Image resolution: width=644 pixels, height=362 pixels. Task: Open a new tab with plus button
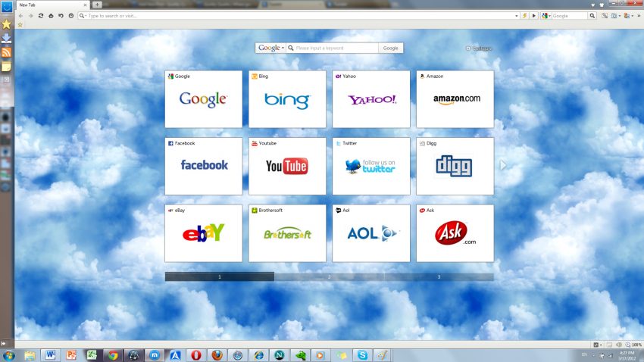[97, 5]
